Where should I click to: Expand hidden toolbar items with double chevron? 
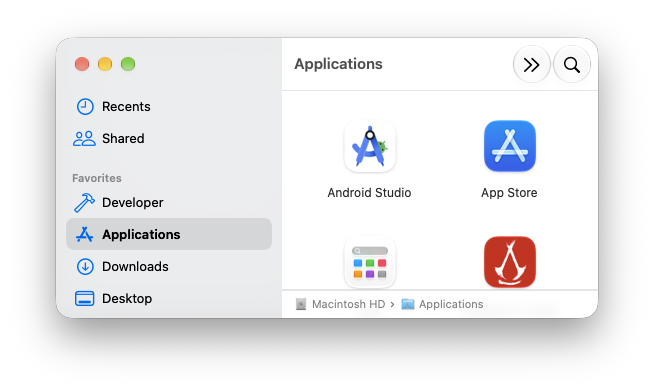point(531,65)
